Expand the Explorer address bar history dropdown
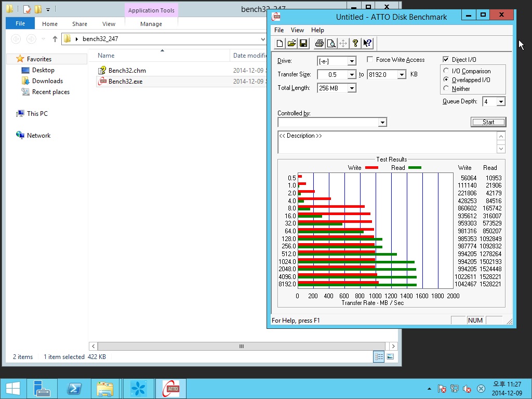Image resolution: width=532 pixels, height=399 pixels. point(263,39)
